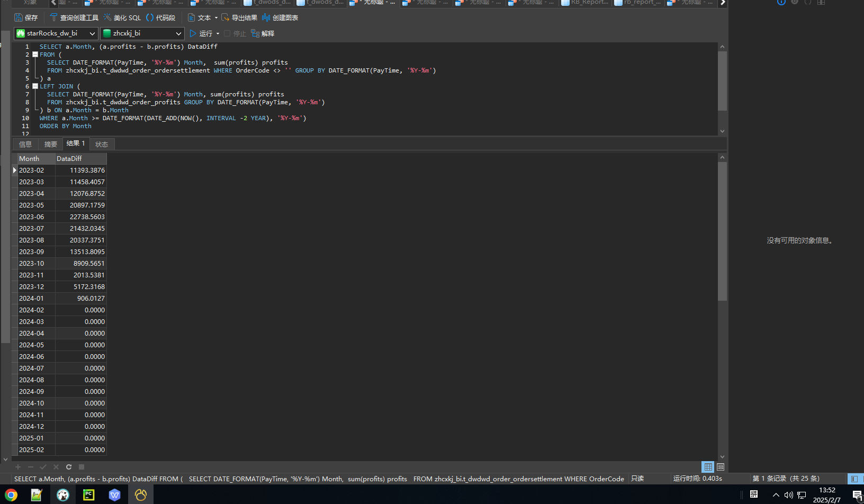Click the eye preview icon in right panel
864x504 pixels.
click(795, 2)
